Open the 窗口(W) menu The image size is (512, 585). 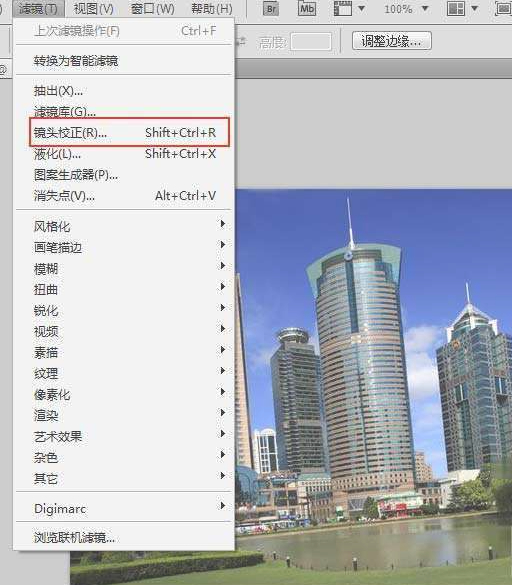point(153,9)
